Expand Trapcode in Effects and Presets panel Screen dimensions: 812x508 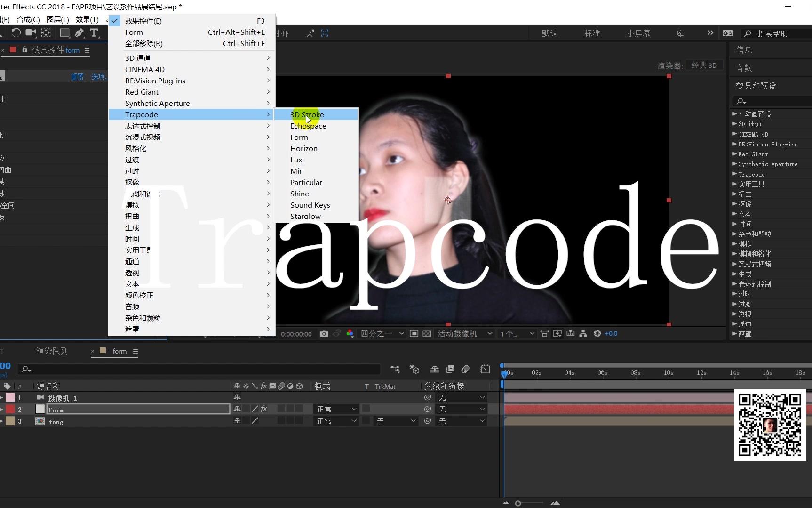tap(734, 174)
